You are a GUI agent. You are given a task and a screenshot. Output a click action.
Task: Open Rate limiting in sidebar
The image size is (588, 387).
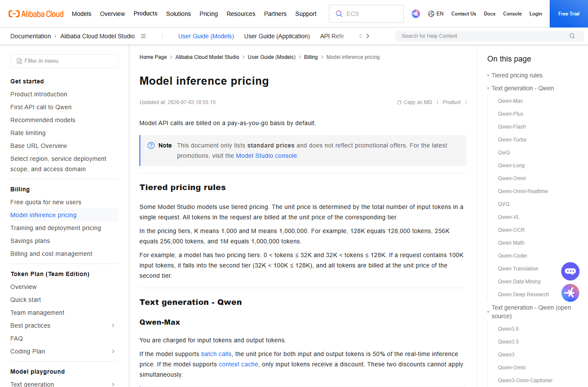[x=28, y=133]
